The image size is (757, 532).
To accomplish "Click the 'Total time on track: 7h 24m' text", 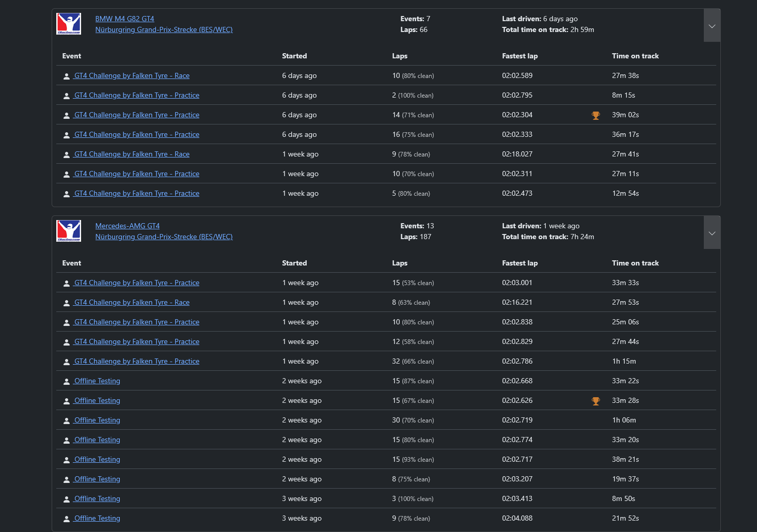I will point(548,237).
